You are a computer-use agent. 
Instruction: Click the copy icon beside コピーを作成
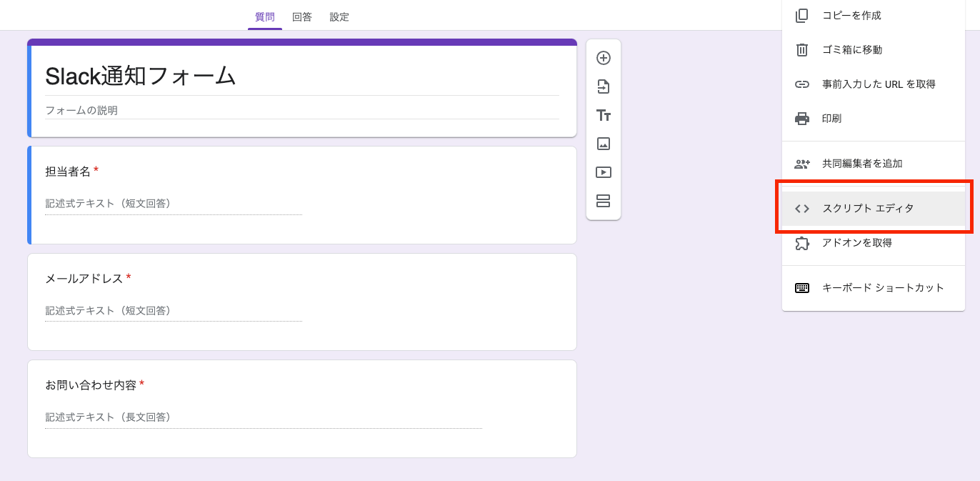[802, 15]
